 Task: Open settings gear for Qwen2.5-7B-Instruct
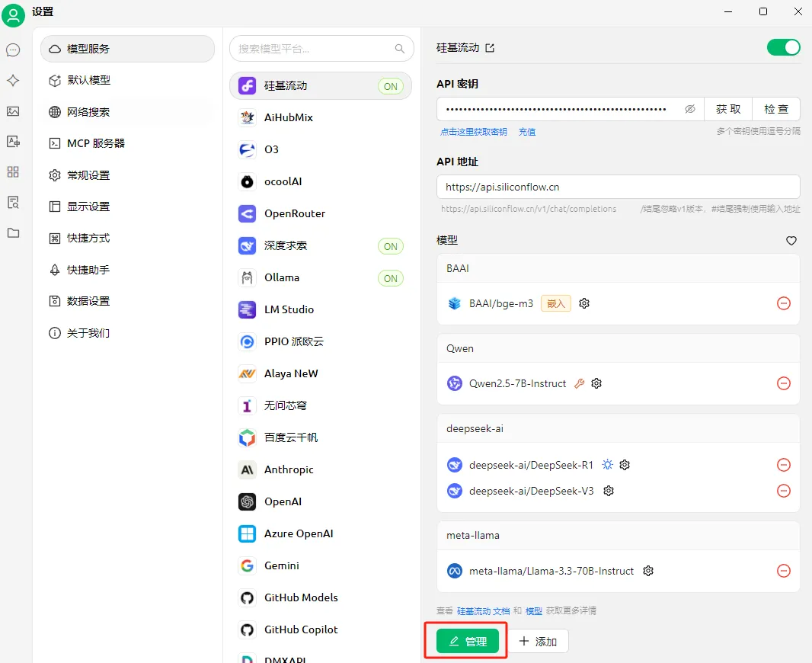tap(596, 383)
